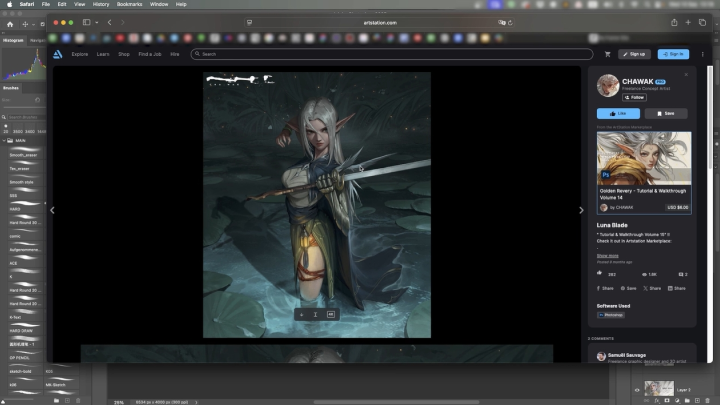Open Explore link in ArtStation navbar
The image size is (720, 405).
79,54
